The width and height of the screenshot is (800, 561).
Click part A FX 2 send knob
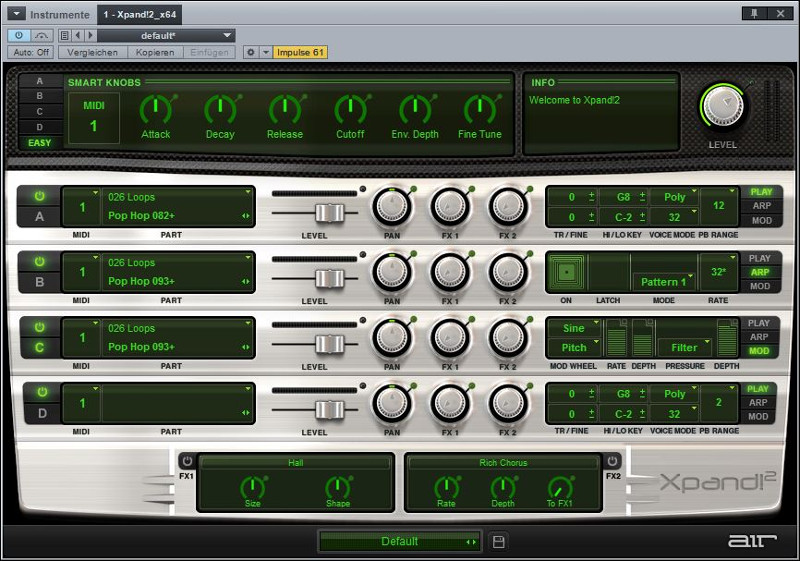508,207
